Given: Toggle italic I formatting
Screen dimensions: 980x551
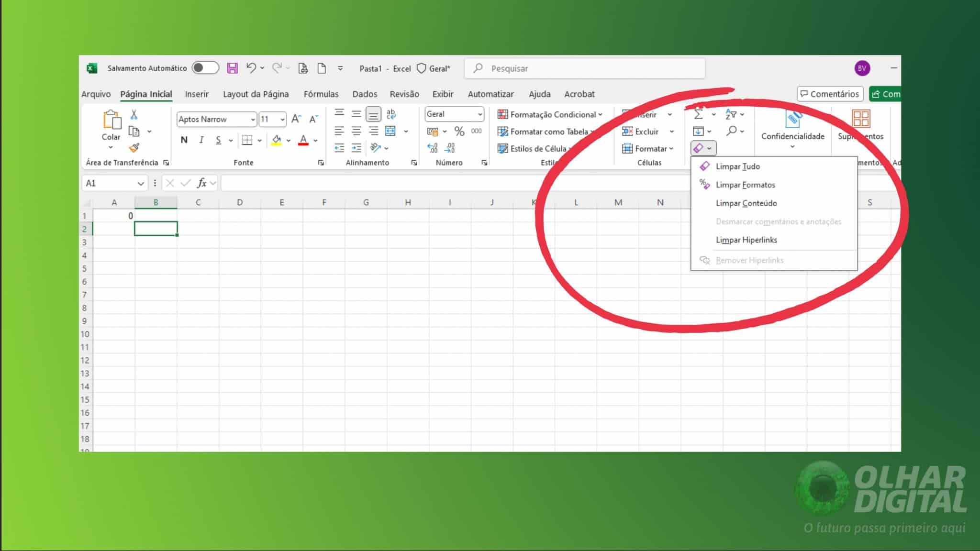Looking at the screenshot, I should click(201, 140).
